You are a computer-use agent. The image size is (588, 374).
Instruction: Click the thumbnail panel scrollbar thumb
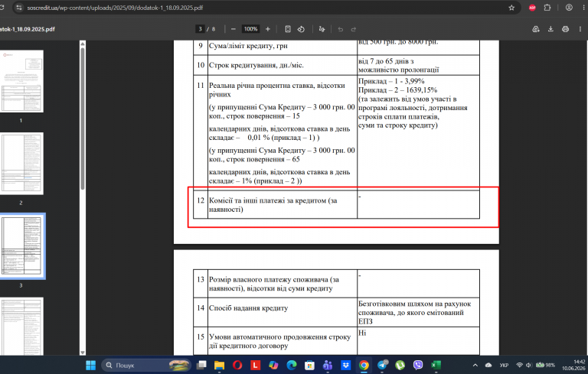83,118
